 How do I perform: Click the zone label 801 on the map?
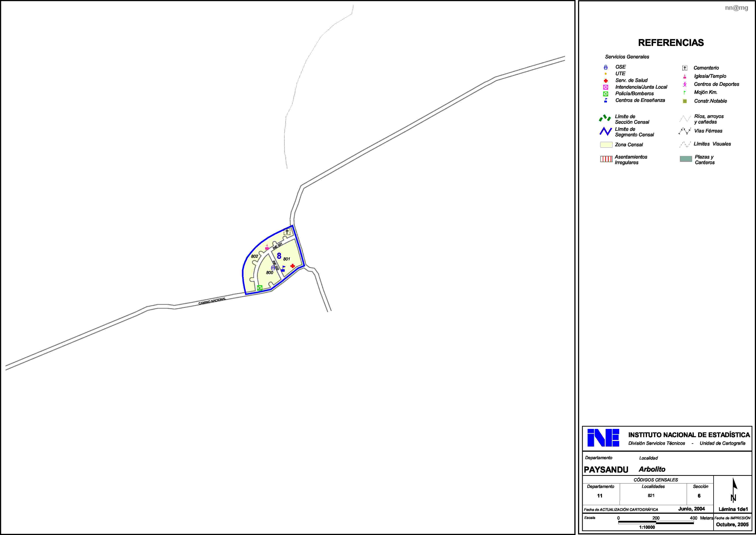click(287, 259)
